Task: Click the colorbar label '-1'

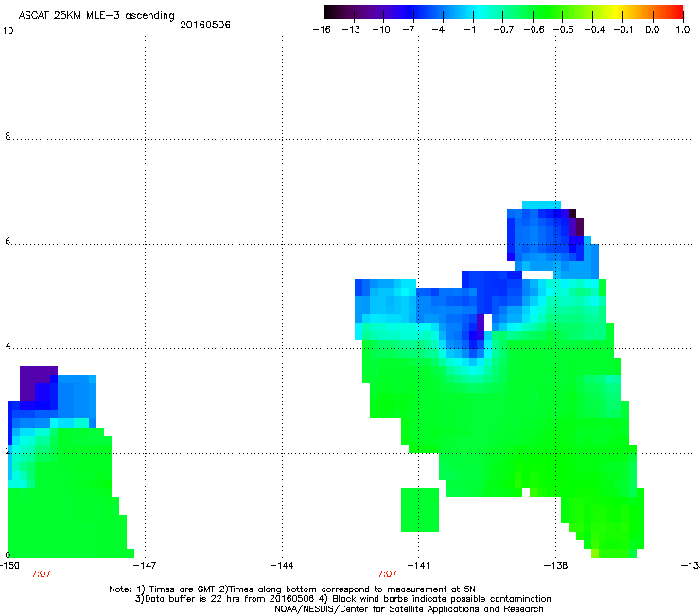Action: (469, 30)
